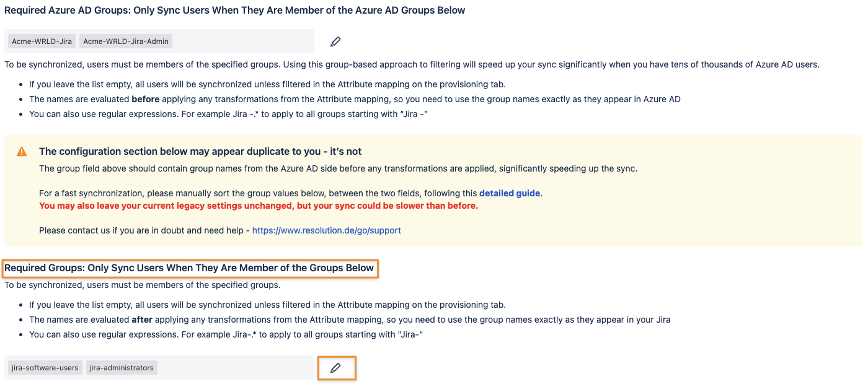This screenshot has width=868, height=392.
Task: Click the Required Azure AD Groups heading
Action: point(234,11)
